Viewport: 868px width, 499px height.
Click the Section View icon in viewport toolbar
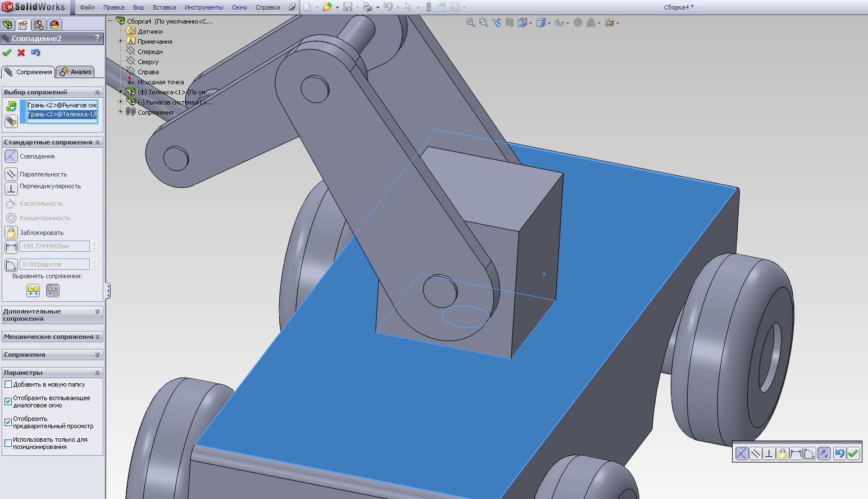click(510, 22)
